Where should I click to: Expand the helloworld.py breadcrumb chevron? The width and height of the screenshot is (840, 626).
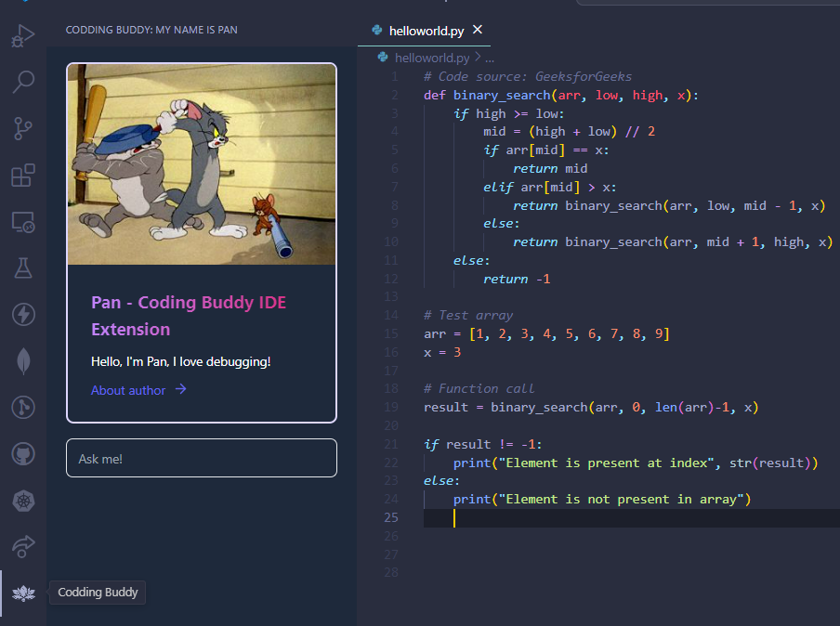coord(478,57)
